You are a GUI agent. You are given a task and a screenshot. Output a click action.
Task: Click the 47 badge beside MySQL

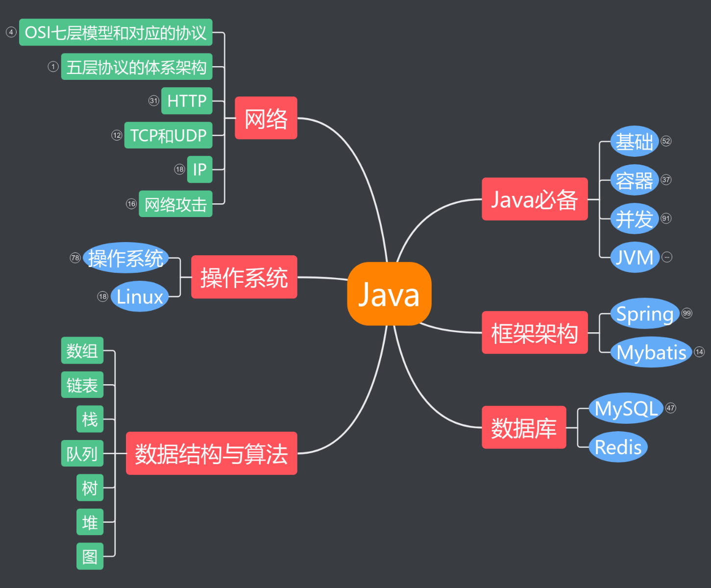tap(671, 408)
